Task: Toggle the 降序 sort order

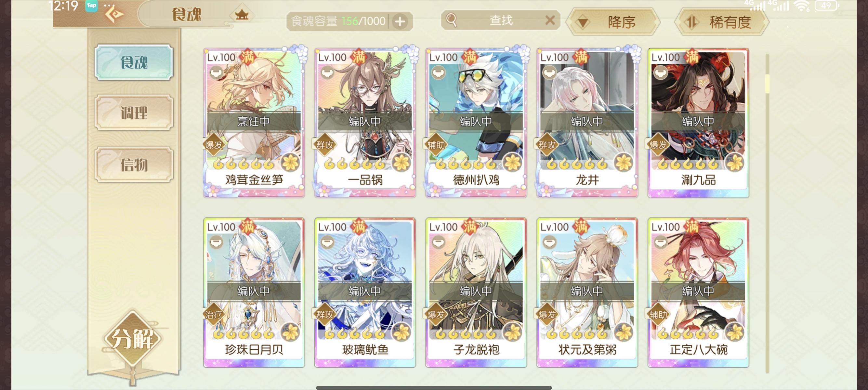Action: click(x=612, y=22)
